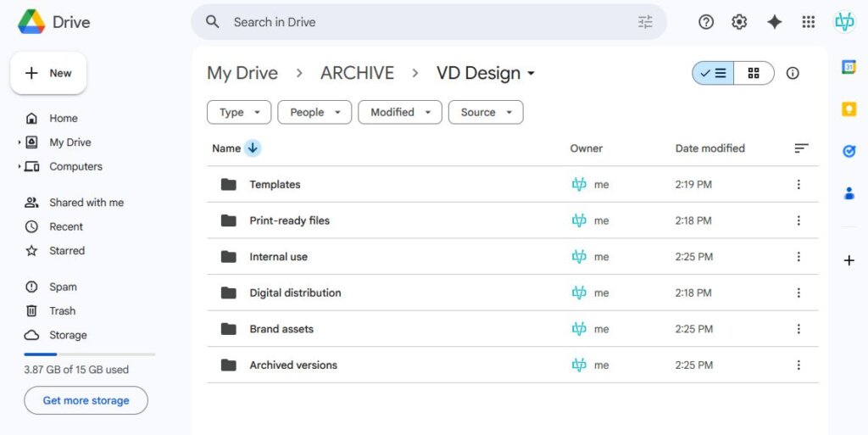Open more actions for Brand assets
This screenshot has height=435, width=868.
[x=798, y=329]
